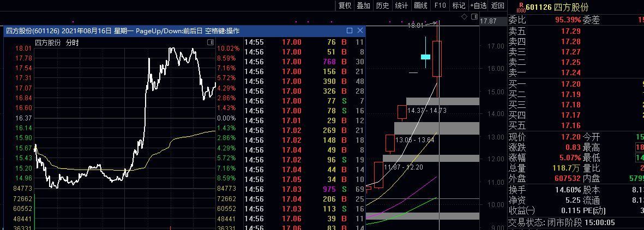The width and height of the screenshot is (644, 230).
Task: Click the cyan candlestick on the K-line chart
Action: 426,57
